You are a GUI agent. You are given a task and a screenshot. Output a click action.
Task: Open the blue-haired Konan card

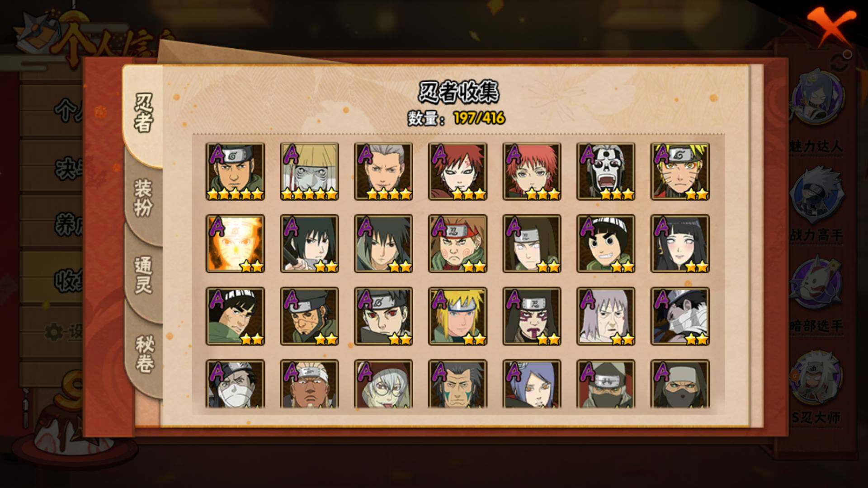(532, 384)
